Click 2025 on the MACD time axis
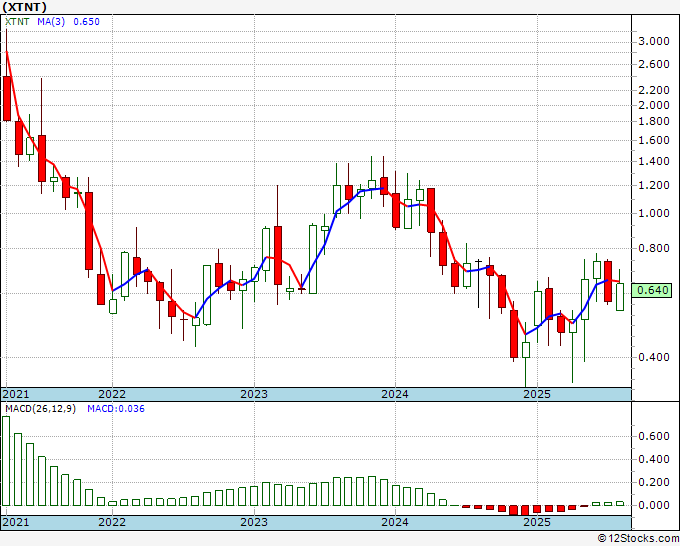This screenshot has height=546, width=680. click(536, 522)
